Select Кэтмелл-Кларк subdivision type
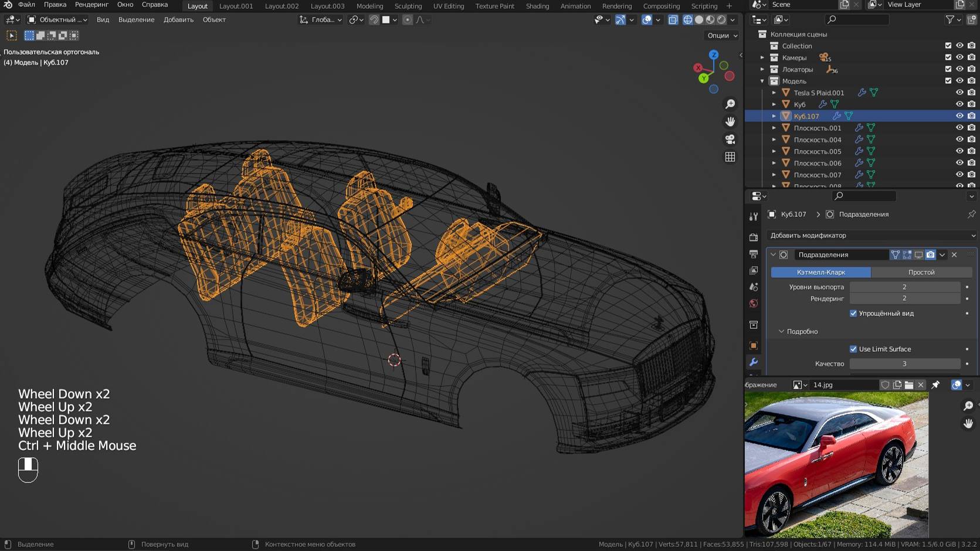Image resolution: width=980 pixels, height=551 pixels. click(820, 272)
